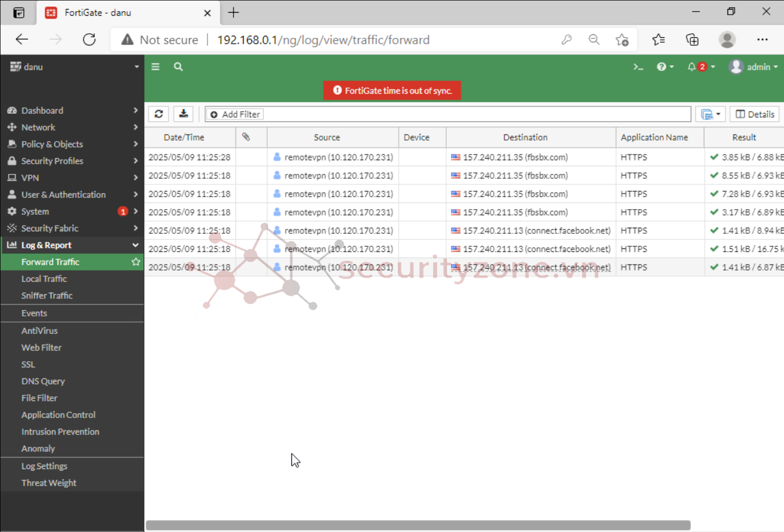Select the log row at 2025/05/09 11:25:28

tap(464, 157)
